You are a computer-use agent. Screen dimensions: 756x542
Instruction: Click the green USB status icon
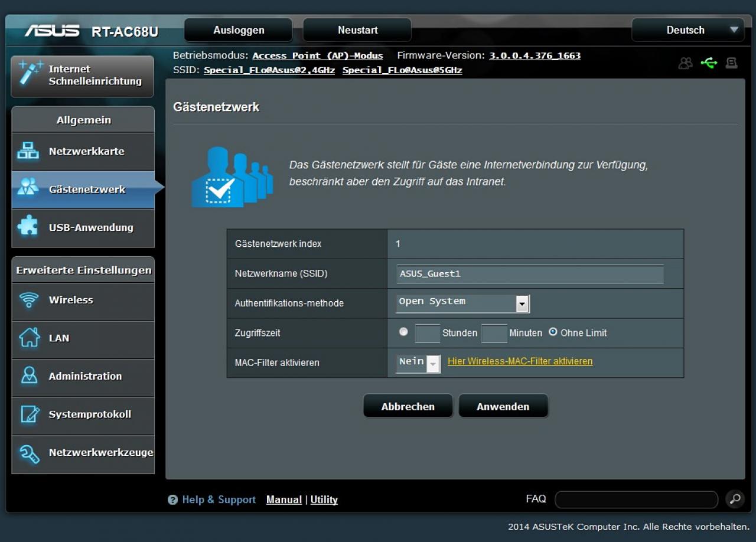[x=709, y=63]
